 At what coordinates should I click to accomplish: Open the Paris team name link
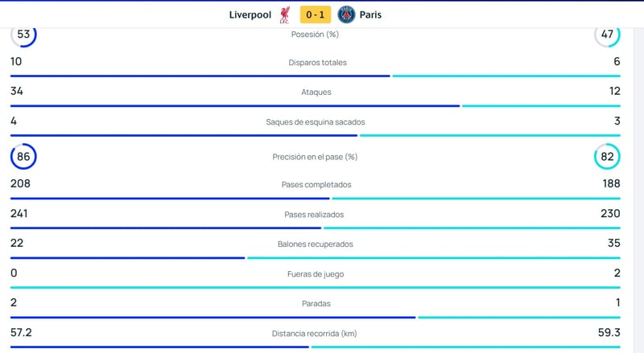(371, 14)
